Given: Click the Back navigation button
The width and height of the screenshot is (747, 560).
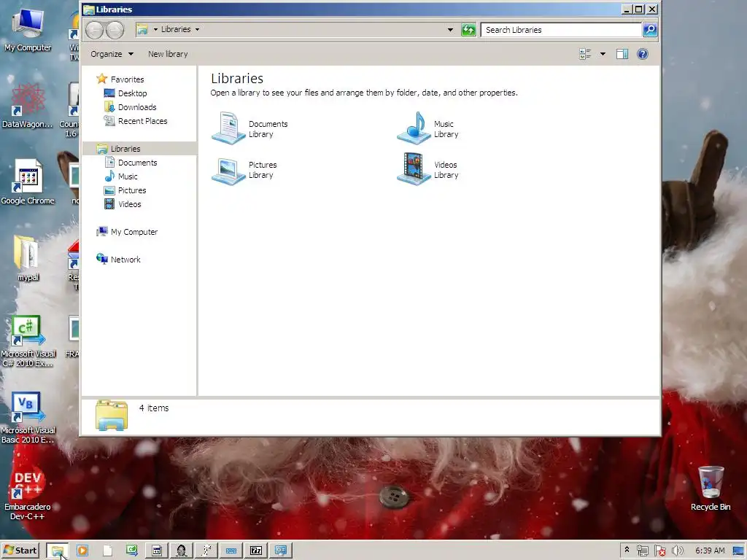Looking at the screenshot, I should coord(94,31).
